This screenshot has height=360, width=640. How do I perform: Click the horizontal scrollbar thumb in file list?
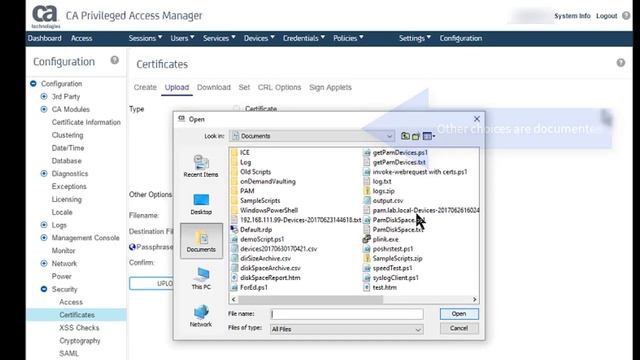[311, 300]
